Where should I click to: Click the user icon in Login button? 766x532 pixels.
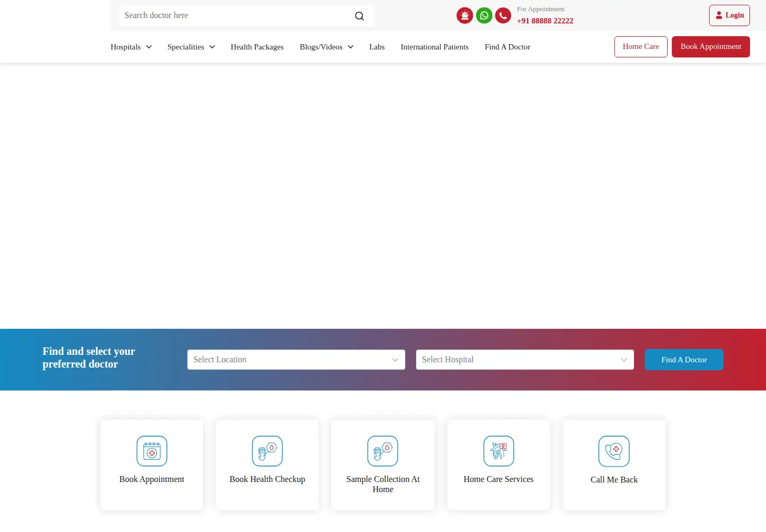pos(719,15)
